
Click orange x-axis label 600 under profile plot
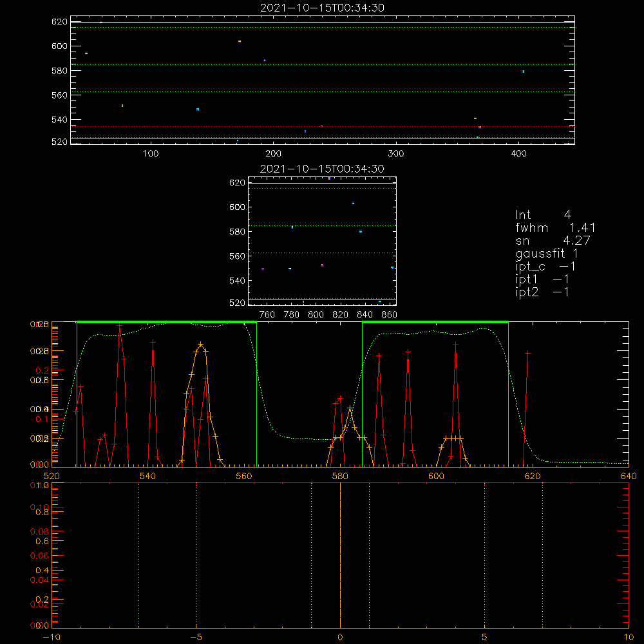(x=436, y=476)
